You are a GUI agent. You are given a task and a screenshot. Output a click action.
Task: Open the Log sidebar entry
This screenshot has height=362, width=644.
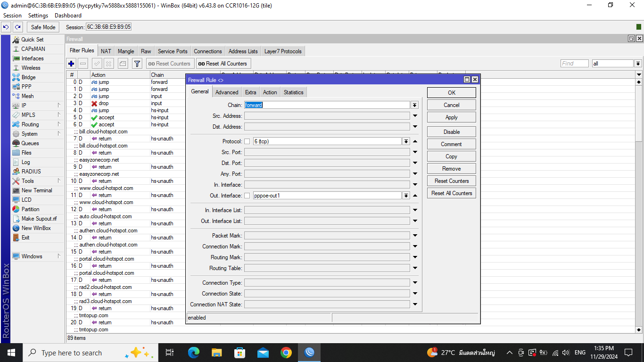coord(25,162)
